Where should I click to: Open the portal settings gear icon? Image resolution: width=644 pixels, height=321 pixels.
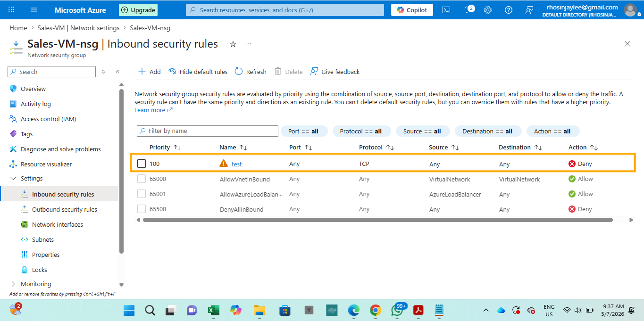(x=488, y=10)
